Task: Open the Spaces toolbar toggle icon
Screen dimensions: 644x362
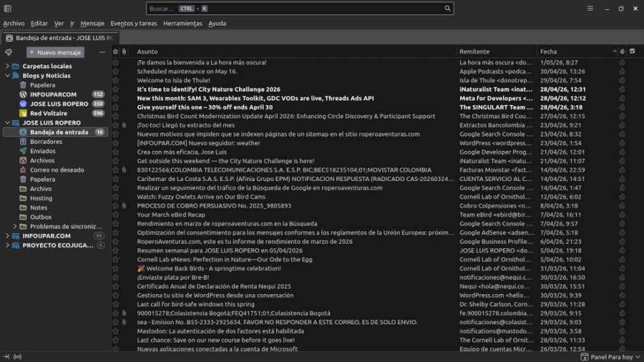Action: pyautogui.click(x=8, y=8)
